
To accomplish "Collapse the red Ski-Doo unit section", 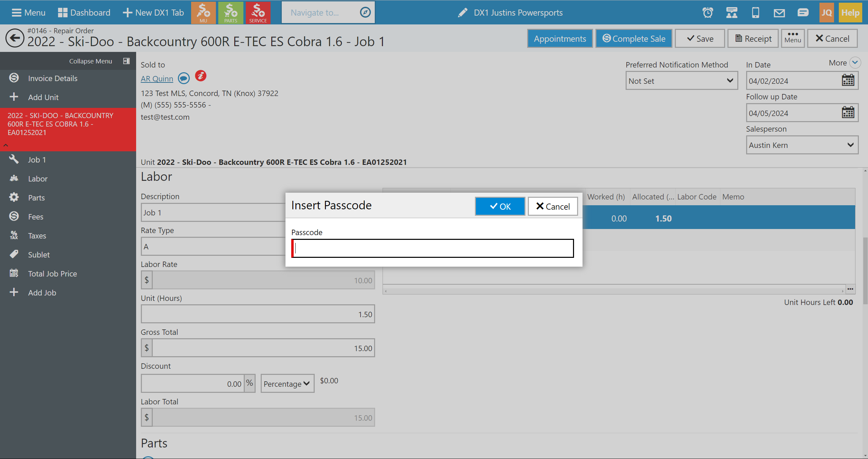I will [6, 145].
